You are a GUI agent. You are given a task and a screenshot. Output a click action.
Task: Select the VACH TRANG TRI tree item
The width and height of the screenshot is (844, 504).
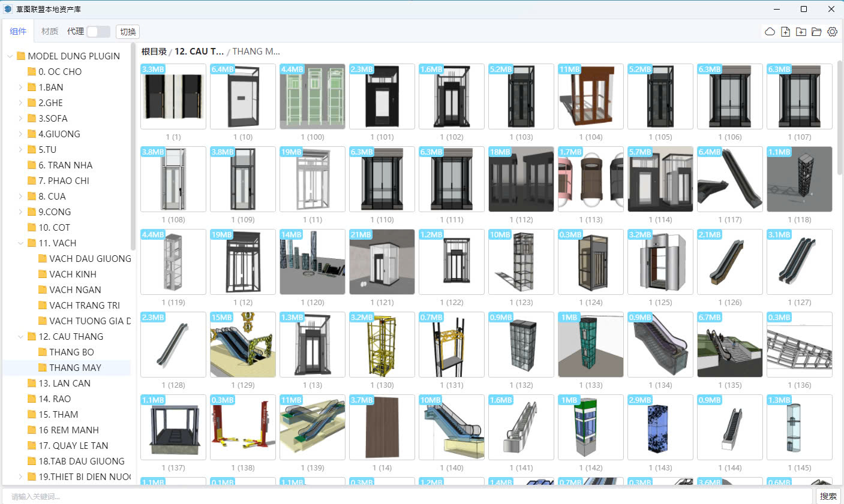point(67,305)
